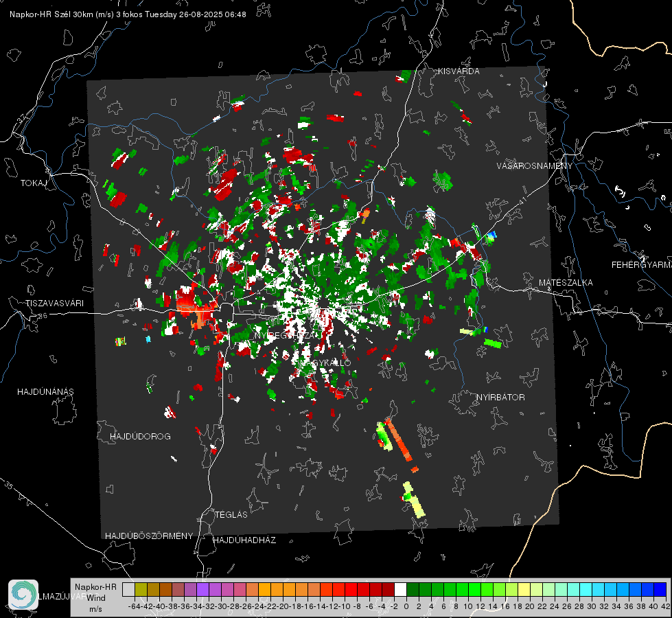Click the 'Wind' legend label
672x618 pixels.
click(95, 598)
